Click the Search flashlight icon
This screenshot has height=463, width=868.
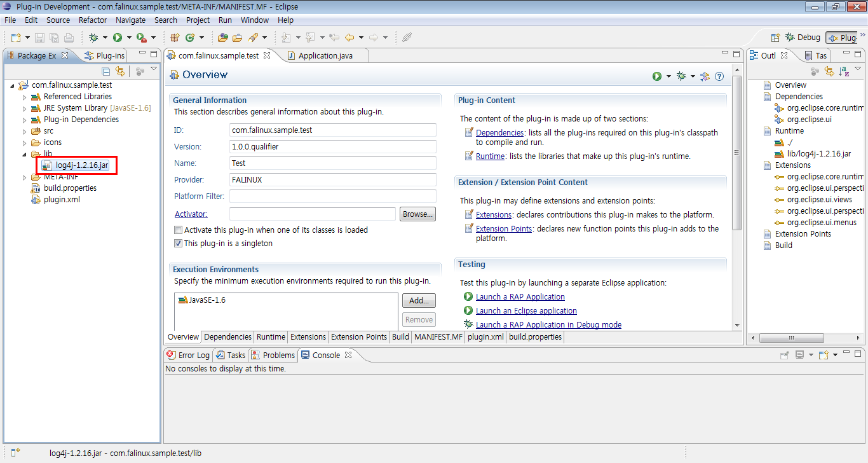253,38
